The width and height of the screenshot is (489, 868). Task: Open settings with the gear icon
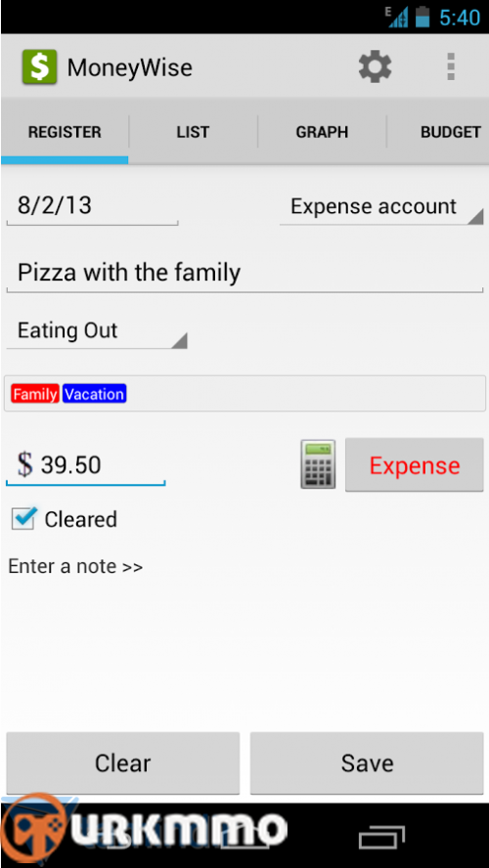pos(375,67)
